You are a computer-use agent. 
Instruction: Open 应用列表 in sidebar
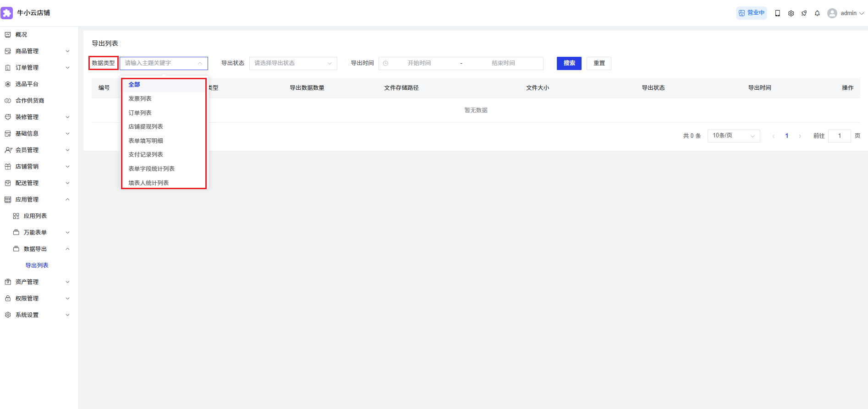(35, 216)
